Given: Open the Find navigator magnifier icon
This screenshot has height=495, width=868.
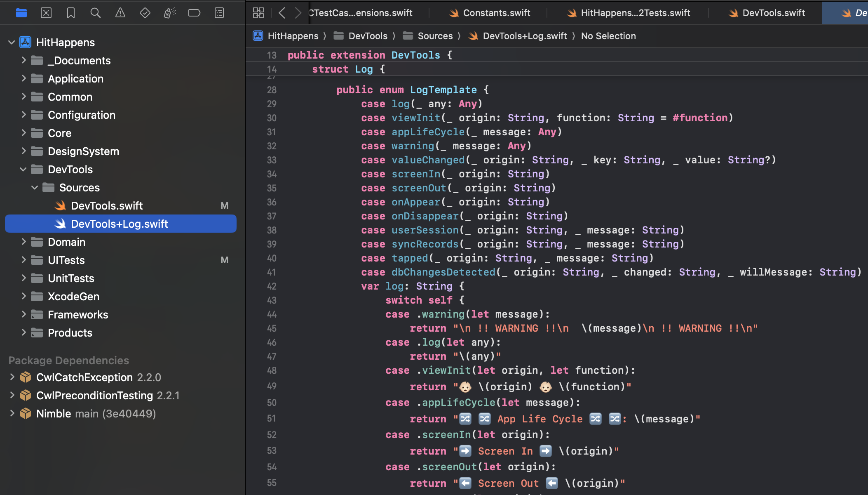Looking at the screenshot, I should pos(96,13).
